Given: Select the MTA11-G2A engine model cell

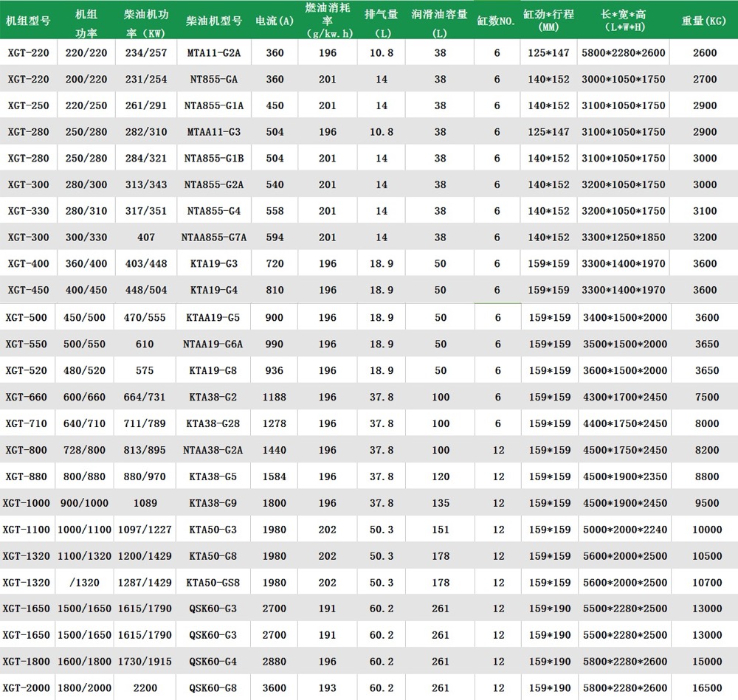Looking at the screenshot, I should point(213,53).
